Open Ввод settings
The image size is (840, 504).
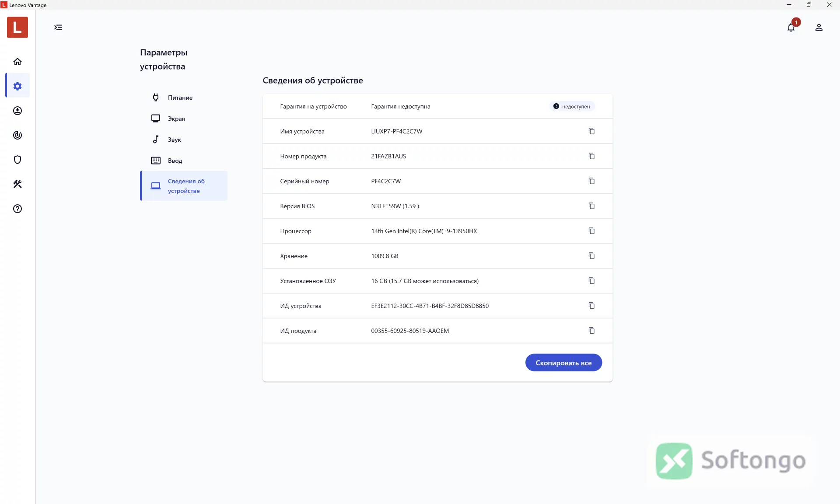coord(184,161)
